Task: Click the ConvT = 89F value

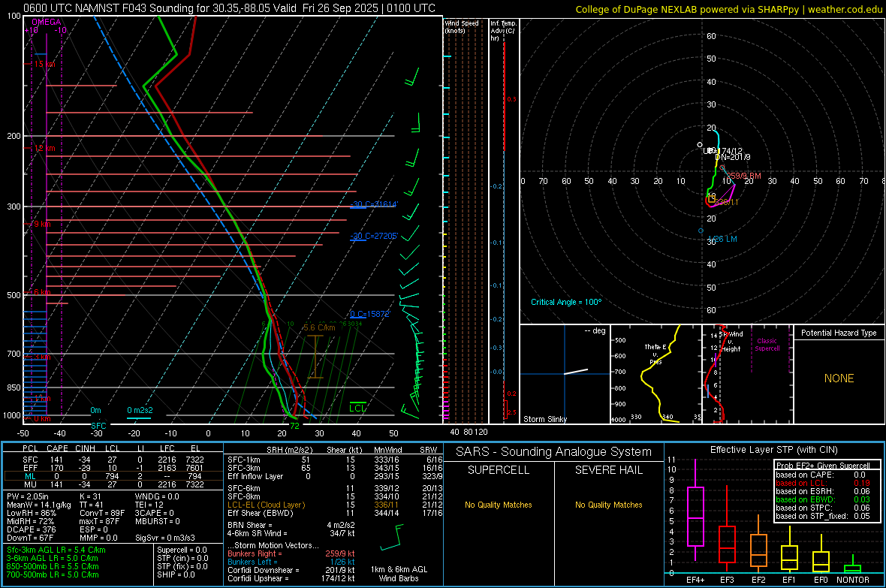Action: click(102, 513)
